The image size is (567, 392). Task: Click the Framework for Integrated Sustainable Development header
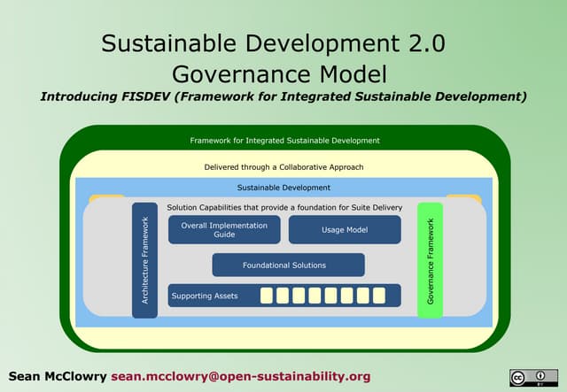click(284, 140)
